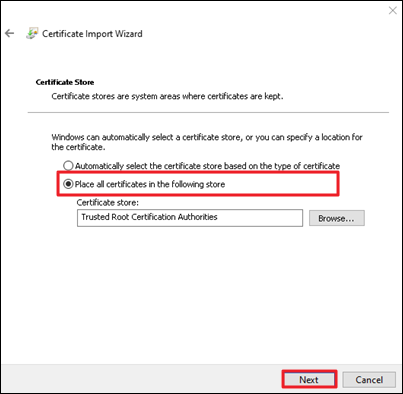Image resolution: width=403 pixels, height=394 pixels.
Task: Click the Certificate Import Wizard icon
Action: tap(32, 34)
